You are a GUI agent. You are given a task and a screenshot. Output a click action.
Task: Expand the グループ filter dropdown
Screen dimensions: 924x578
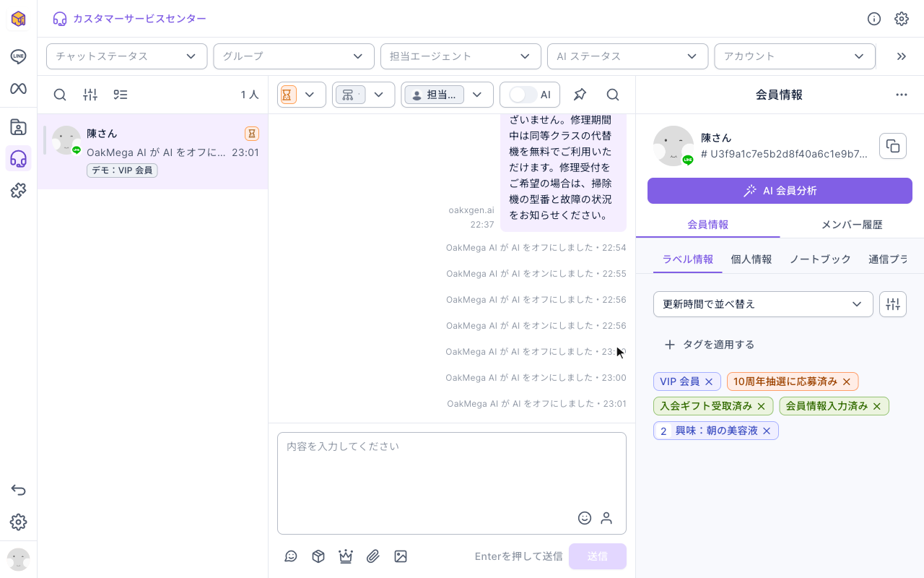pyautogui.click(x=294, y=56)
